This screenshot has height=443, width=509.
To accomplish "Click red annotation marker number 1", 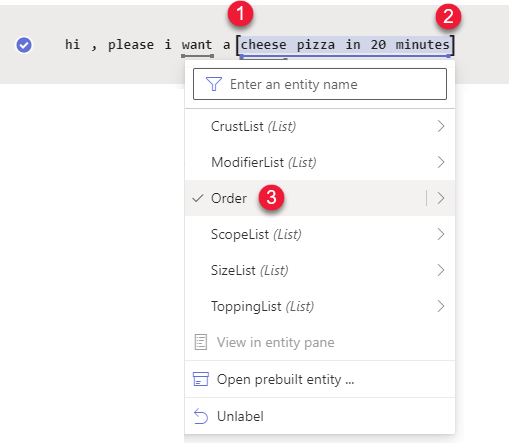I will pos(240,14).
